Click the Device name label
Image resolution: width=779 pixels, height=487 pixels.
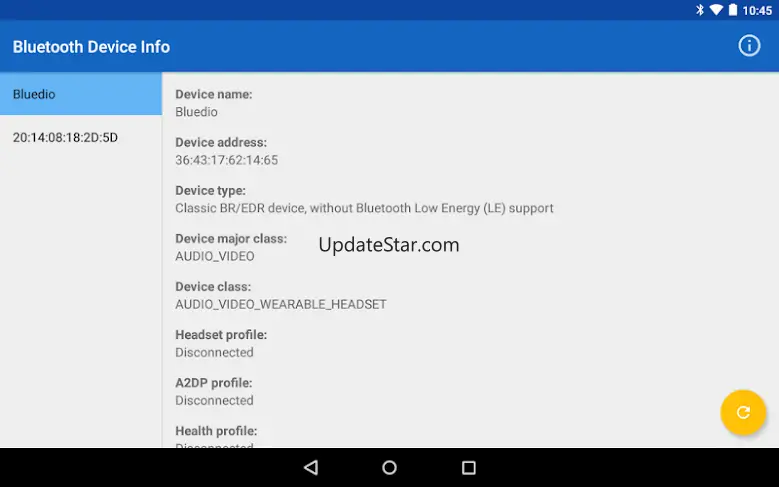coord(214,94)
